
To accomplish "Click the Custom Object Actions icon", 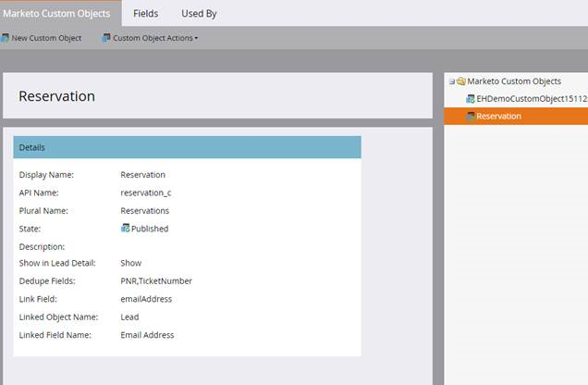I will [x=106, y=38].
